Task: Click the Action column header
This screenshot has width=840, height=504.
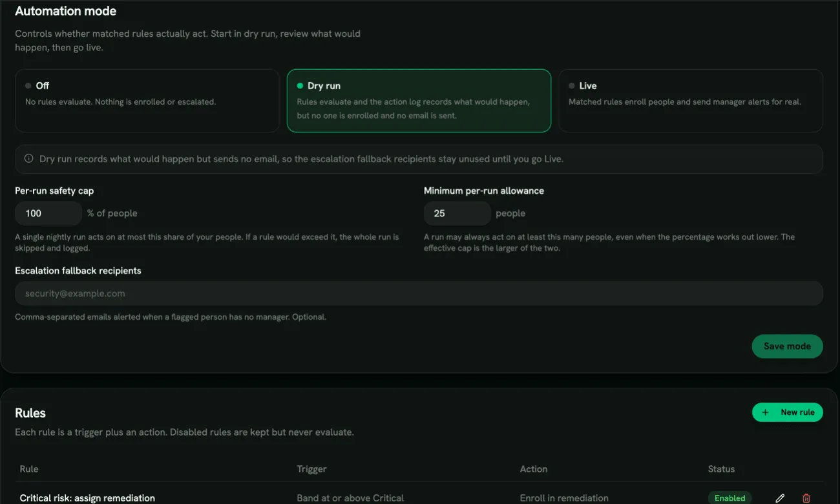Action: (x=534, y=469)
